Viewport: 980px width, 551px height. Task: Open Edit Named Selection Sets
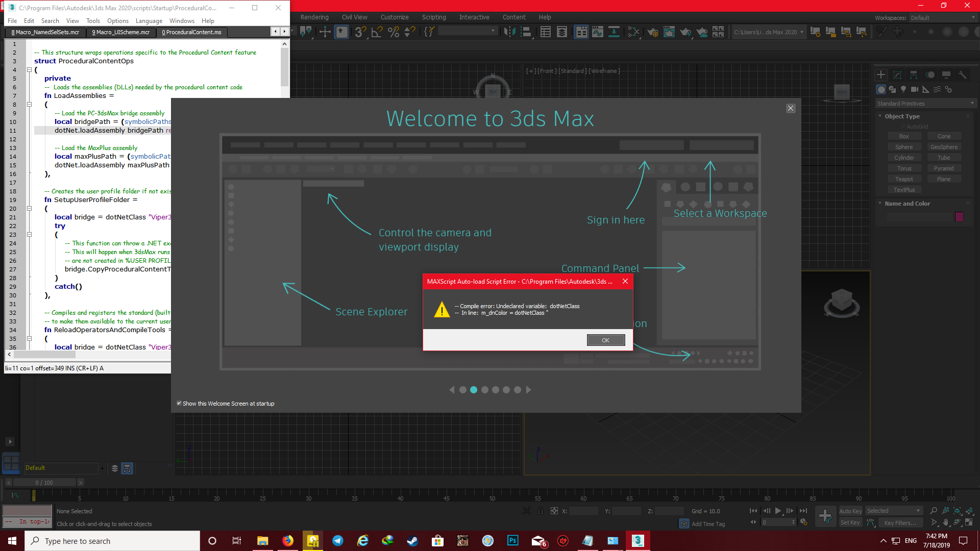[429, 32]
